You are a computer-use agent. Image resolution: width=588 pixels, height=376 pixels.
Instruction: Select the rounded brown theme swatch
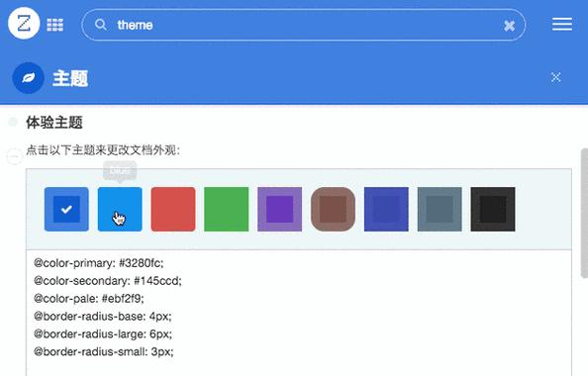333,209
